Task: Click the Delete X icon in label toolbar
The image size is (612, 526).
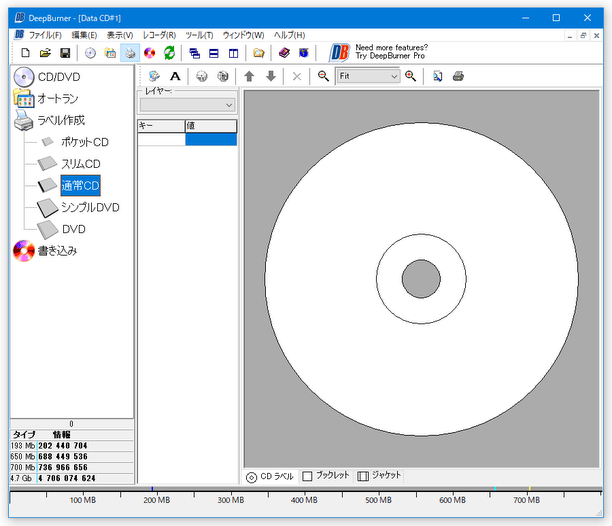Action: pos(297,76)
